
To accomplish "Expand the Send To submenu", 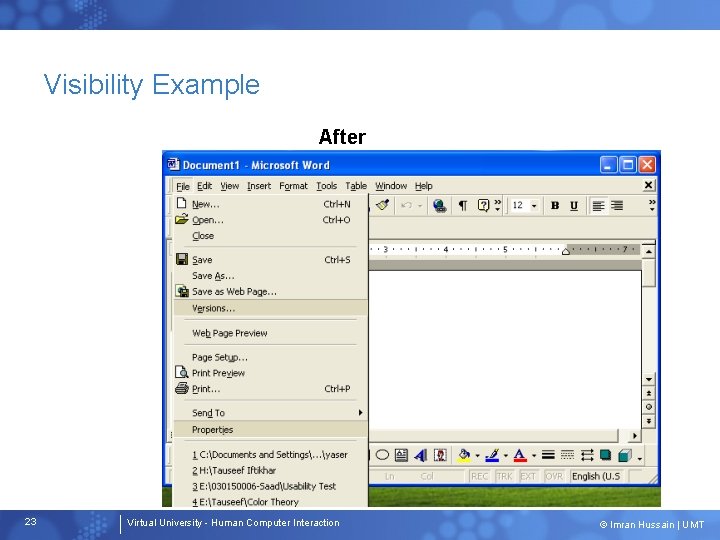I will point(270,413).
